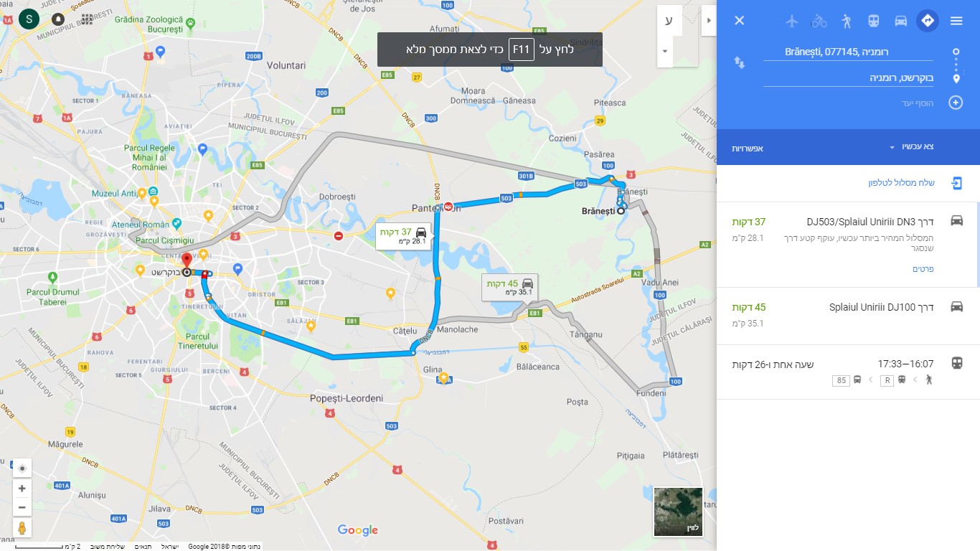
Task: Toggle satellite view with the thumbnail
Action: tap(678, 512)
